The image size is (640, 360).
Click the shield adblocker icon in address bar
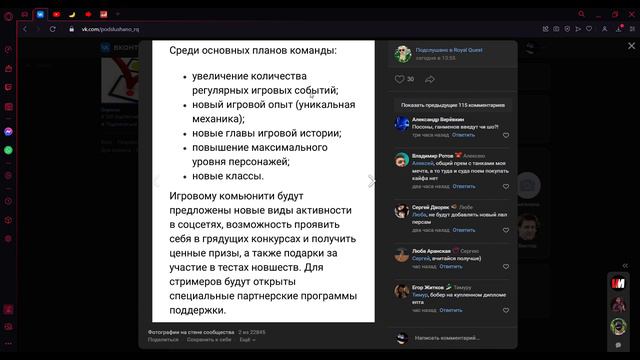(x=567, y=29)
